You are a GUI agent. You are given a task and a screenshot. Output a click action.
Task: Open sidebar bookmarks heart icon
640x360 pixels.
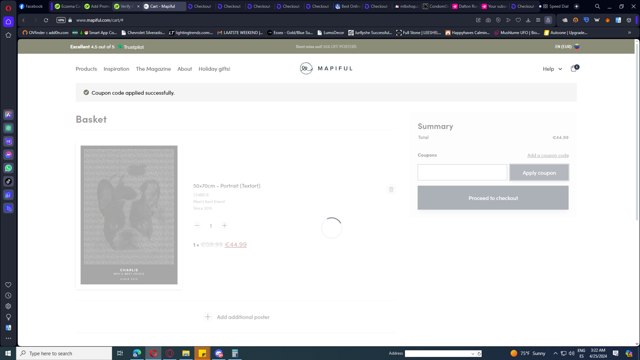(8, 284)
